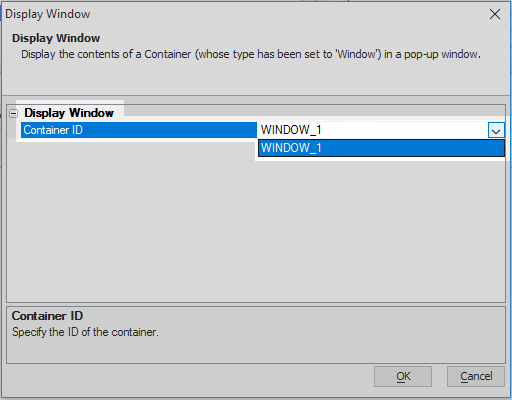Screen dimensions: 512x400
Task: Click the bold Display Window heading at top
Action: [56, 38]
